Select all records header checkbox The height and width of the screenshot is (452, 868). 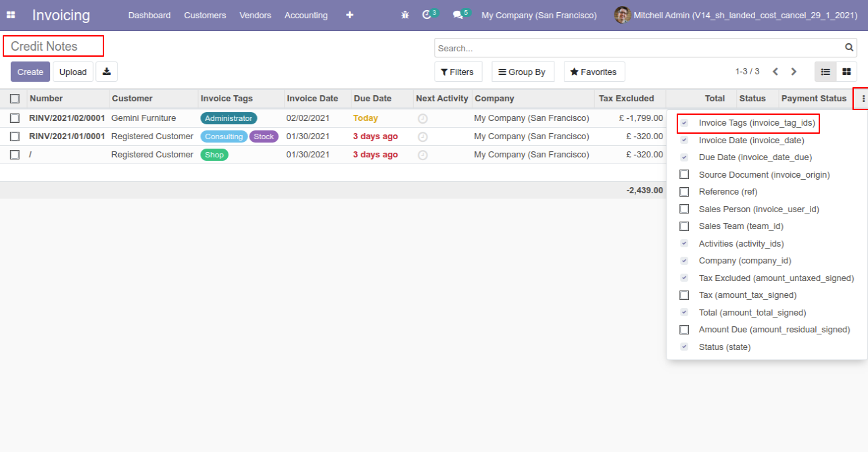tap(15, 99)
